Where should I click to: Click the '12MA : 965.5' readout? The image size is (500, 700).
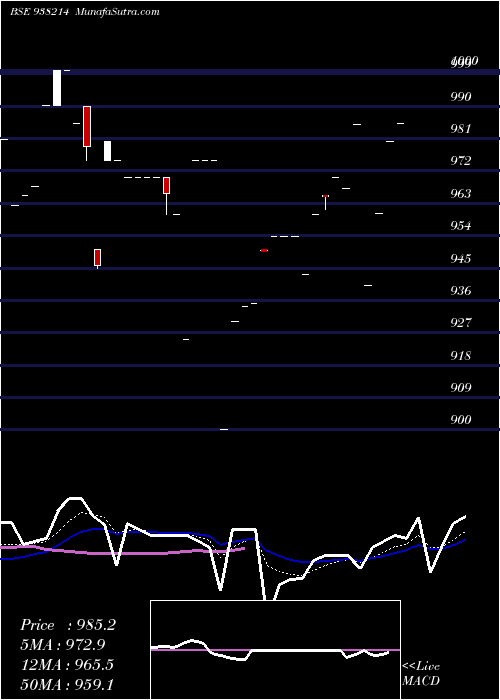coord(67,665)
